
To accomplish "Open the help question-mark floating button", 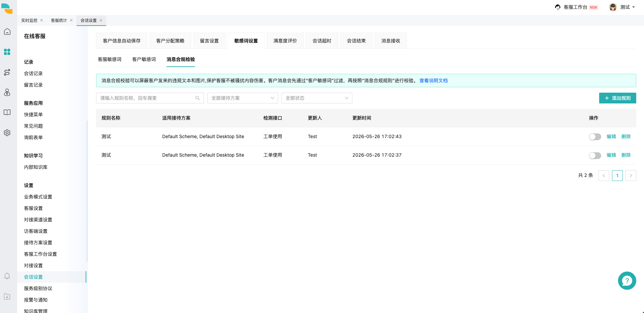I will (627, 281).
